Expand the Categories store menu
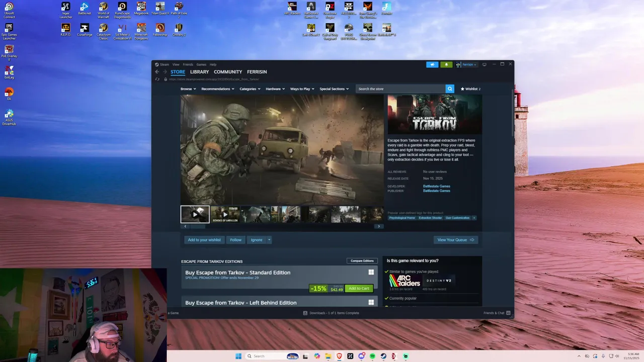Viewport: 644px width, 362px height. coord(250,89)
